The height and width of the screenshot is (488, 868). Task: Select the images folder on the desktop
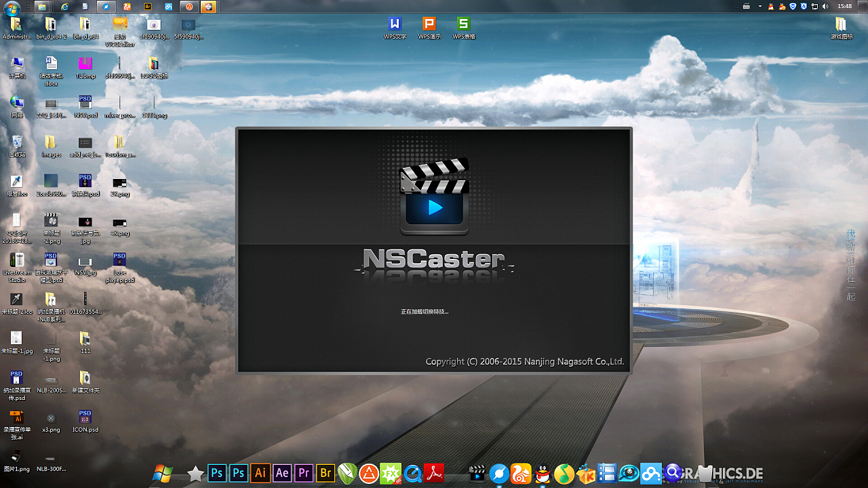[x=51, y=146]
